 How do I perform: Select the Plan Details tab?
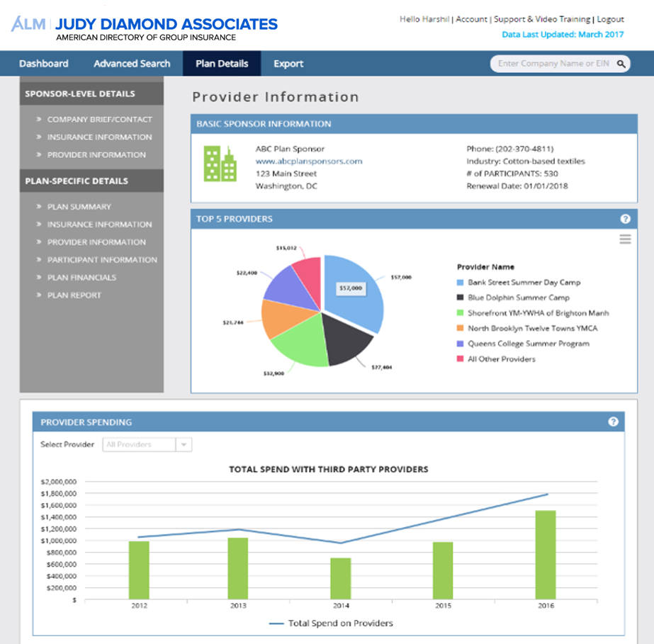[x=222, y=63]
